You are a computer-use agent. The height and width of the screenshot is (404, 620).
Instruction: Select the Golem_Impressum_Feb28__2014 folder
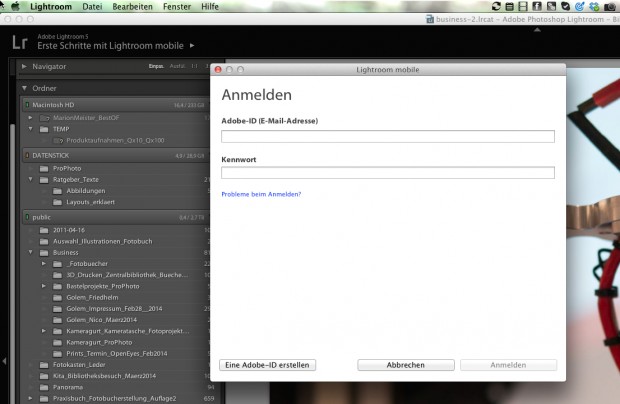pyautogui.click(x=115, y=308)
